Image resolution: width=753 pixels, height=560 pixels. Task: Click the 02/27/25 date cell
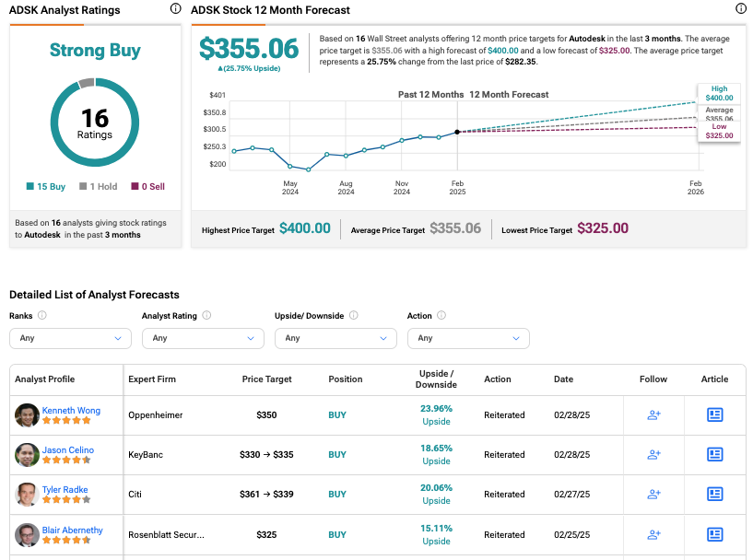tap(572, 495)
